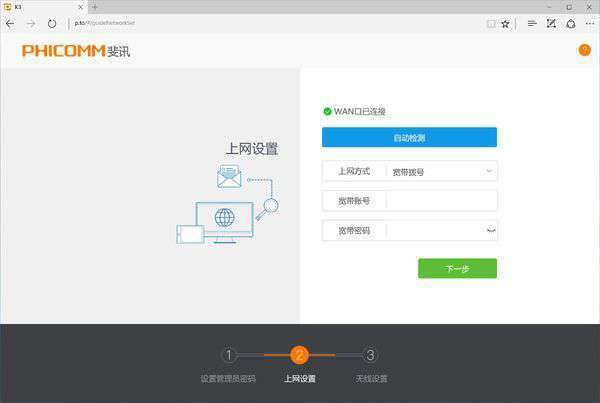The height and width of the screenshot is (403, 600).
Task: Open the browser more options ellipsis
Action: 590,23
